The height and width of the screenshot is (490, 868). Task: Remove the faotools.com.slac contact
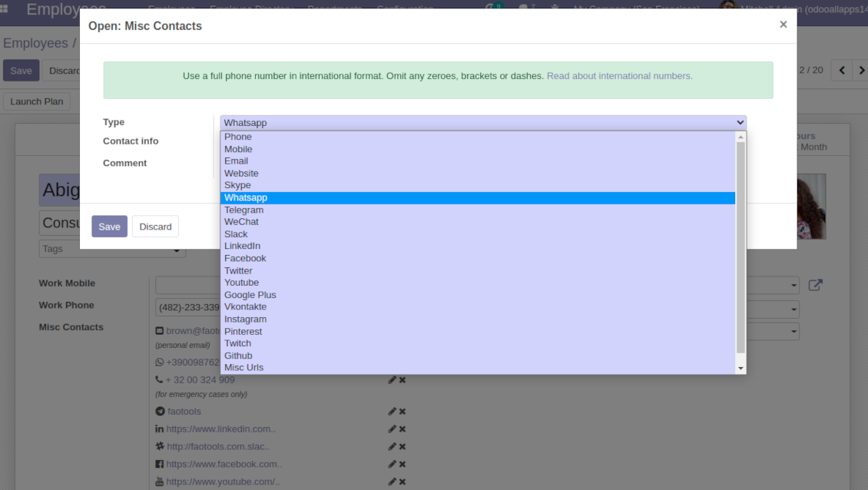click(x=403, y=447)
